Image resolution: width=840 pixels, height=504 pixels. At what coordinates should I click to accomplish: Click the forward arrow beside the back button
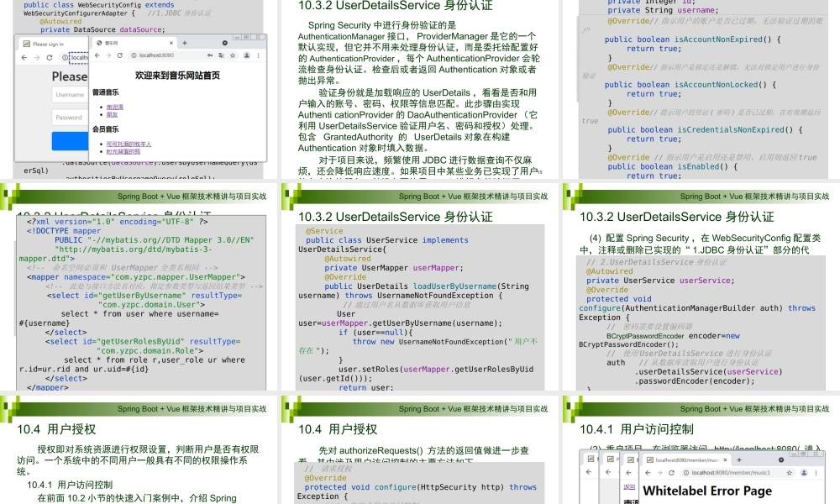108,54
